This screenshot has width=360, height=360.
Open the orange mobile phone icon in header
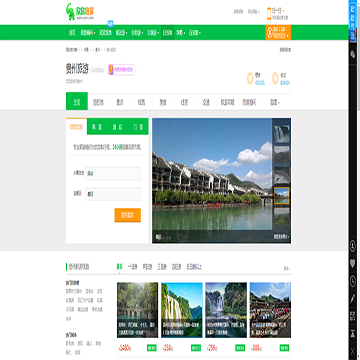pyautogui.click(x=269, y=14)
